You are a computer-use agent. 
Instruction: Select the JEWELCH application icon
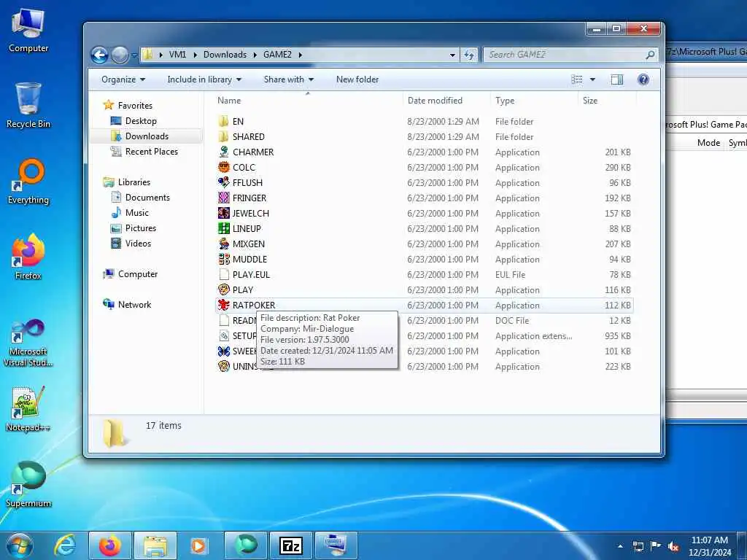[x=223, y=213]
